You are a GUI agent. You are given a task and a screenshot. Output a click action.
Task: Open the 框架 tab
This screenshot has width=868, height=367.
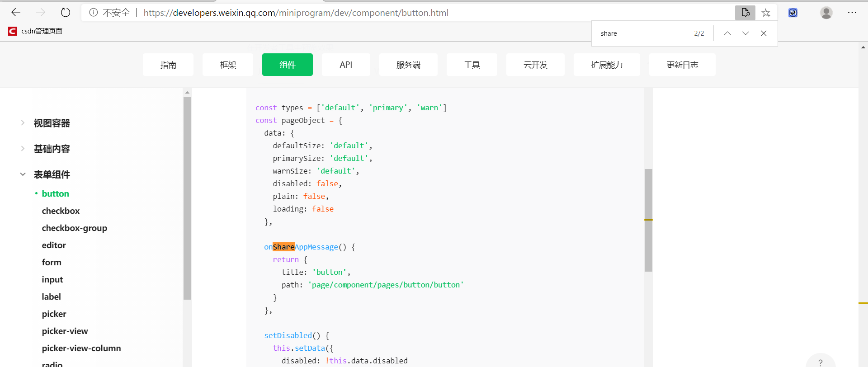(228, 65)
